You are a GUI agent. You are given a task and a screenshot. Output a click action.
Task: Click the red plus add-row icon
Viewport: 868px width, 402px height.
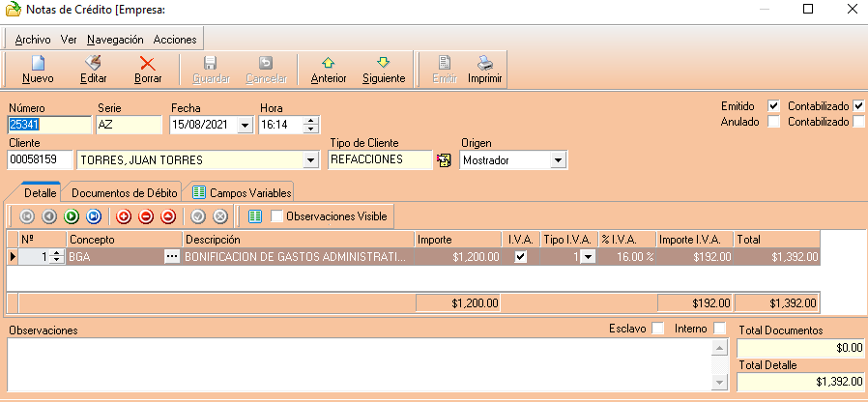click(x=123, y=216)
